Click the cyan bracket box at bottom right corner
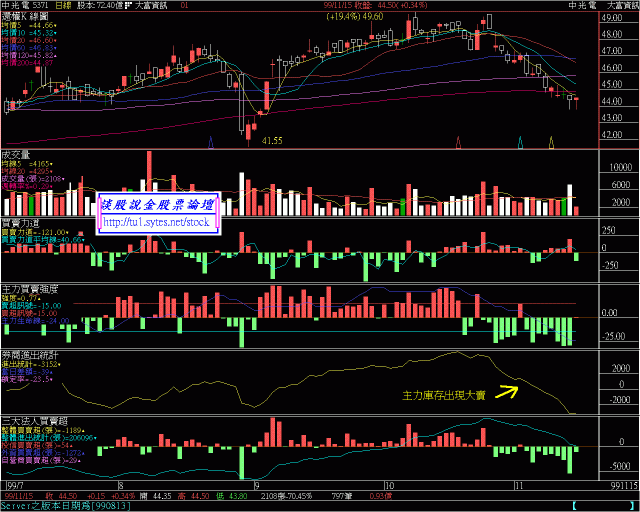 tap(604, 506)
